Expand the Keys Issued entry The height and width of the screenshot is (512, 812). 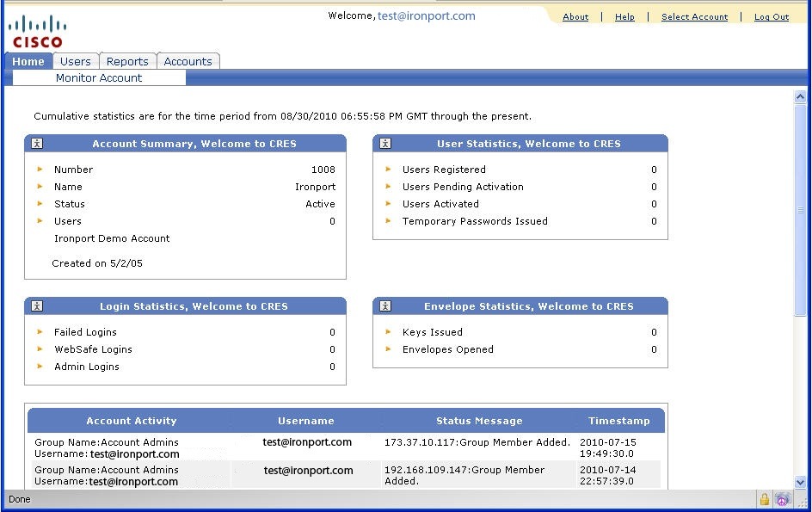pyautogui.click(x=390, y=332)
